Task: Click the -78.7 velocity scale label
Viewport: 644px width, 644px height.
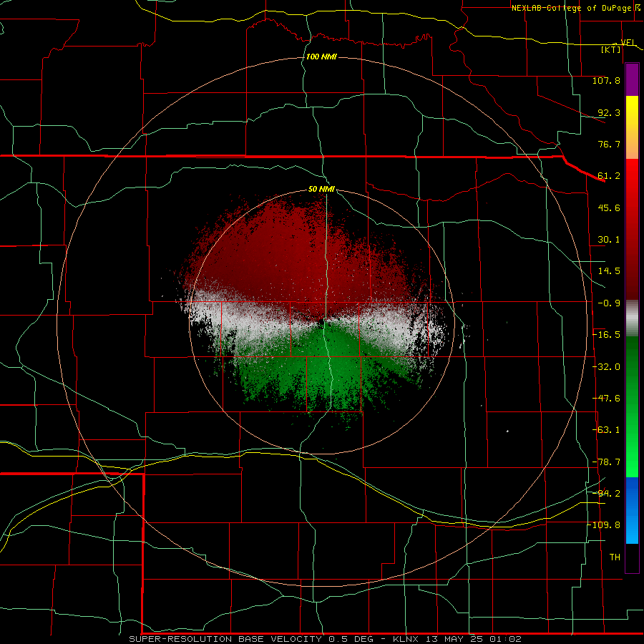Action: pyautogui.click(x=606, y=462)
